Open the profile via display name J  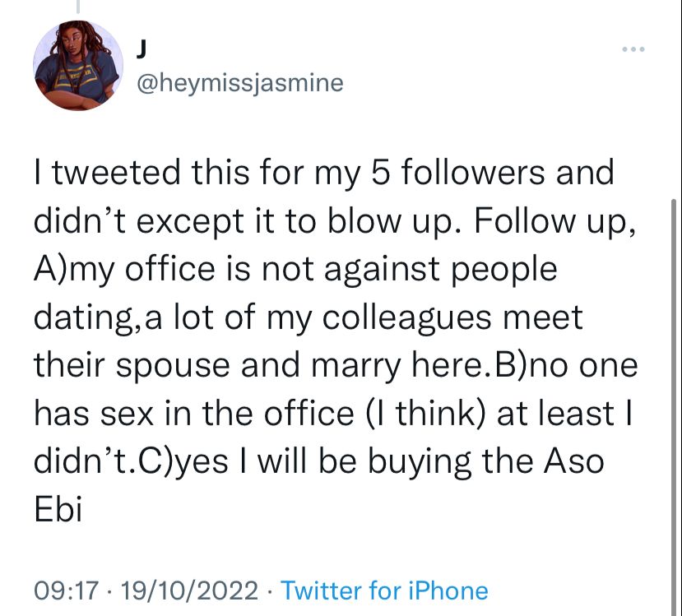click(x=139, y=48)
